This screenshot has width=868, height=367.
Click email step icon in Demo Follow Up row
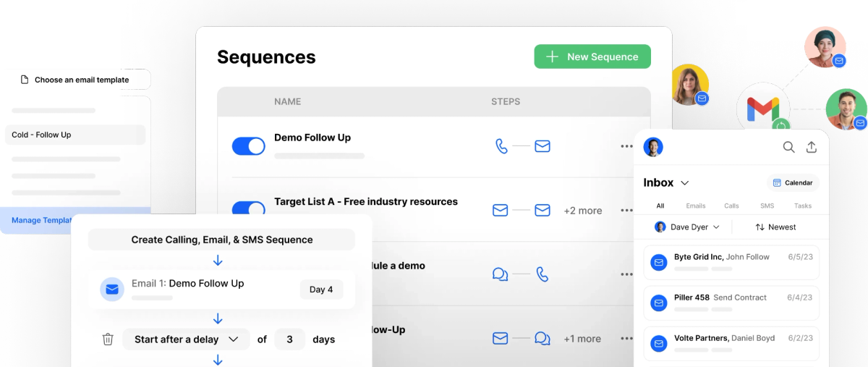pos(542,146)
